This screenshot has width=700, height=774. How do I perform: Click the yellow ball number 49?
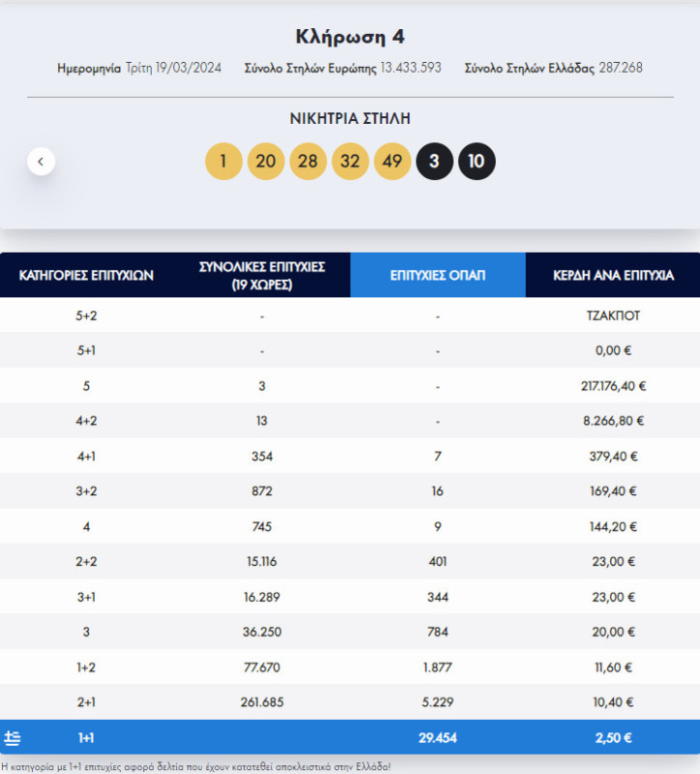392,162
